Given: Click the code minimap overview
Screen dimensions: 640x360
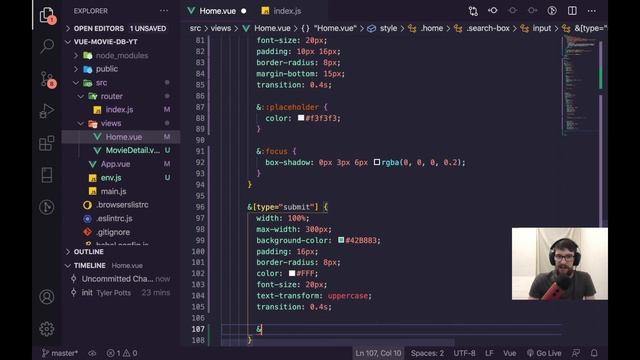Looking at the screenshot, I should (580, 86).
